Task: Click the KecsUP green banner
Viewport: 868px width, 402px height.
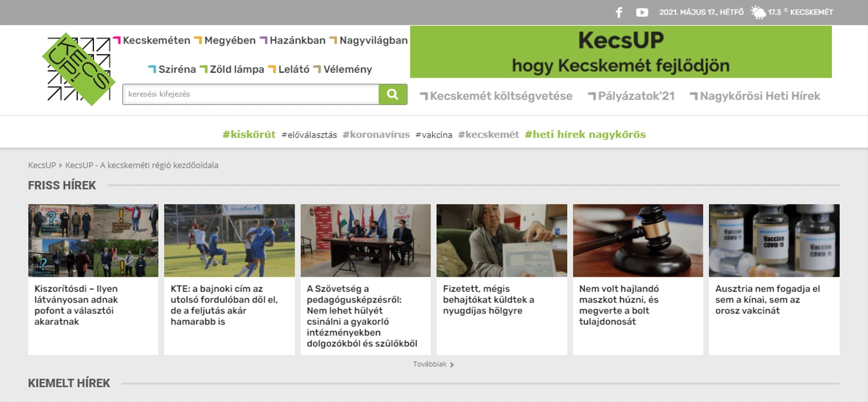Action: [x=621, y=52]
